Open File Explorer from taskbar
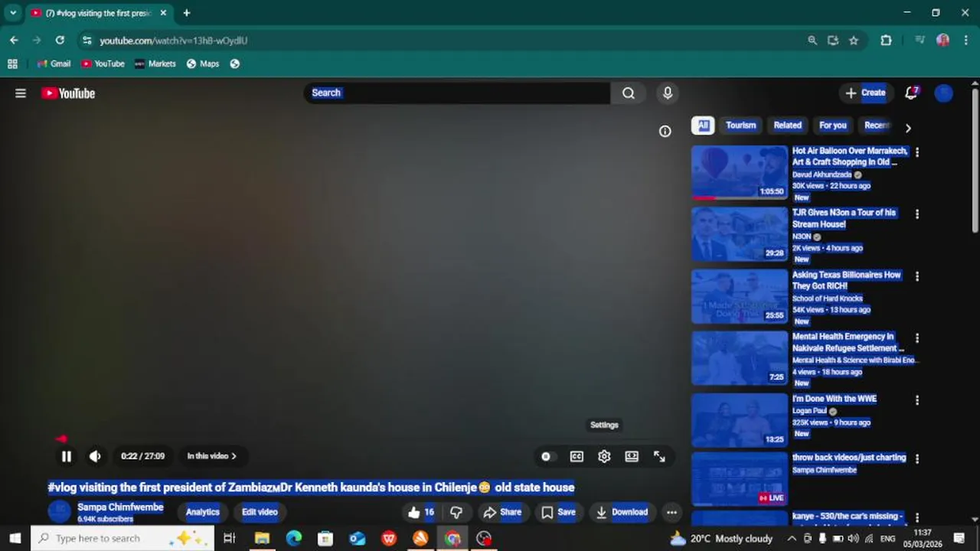 [x=262, y=539]
